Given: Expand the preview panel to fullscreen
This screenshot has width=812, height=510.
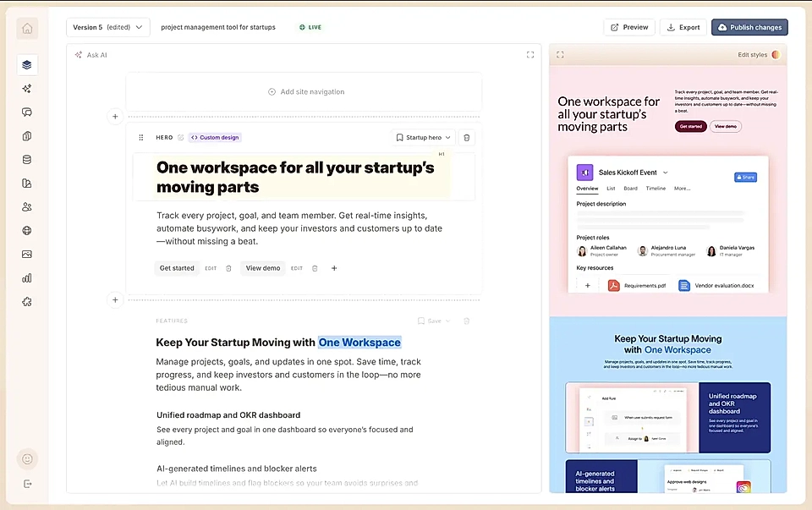Looking at the screenshot, I should [x=560, y=54].
